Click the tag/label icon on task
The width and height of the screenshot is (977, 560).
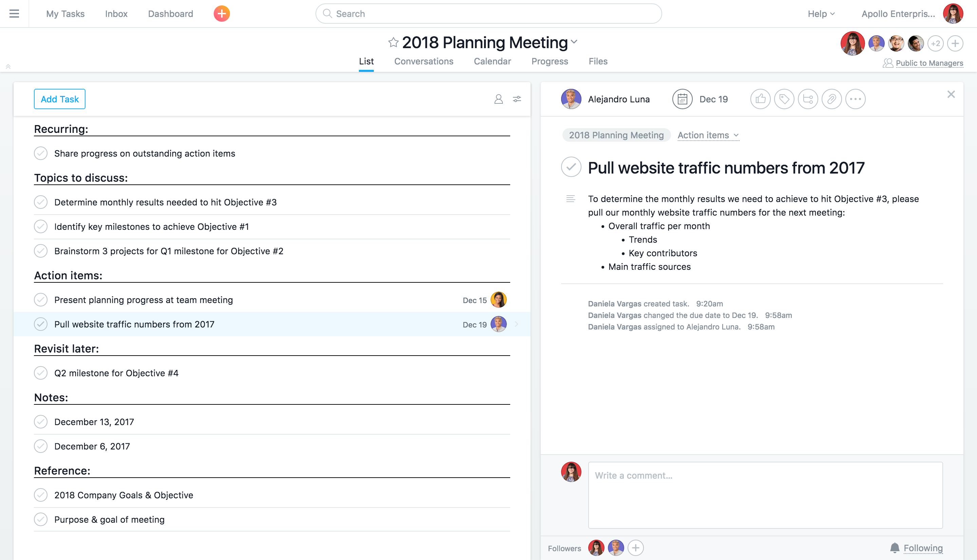point(784,99)
